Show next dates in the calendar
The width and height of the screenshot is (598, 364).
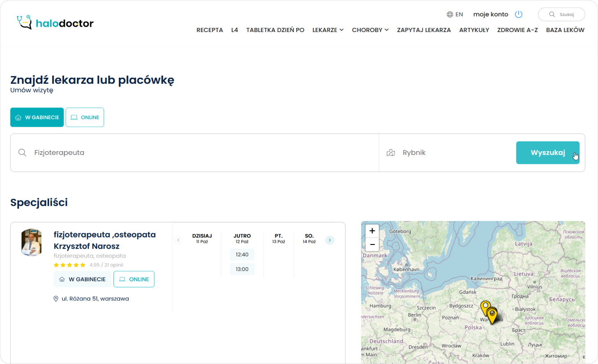click(x=330, y=240)
